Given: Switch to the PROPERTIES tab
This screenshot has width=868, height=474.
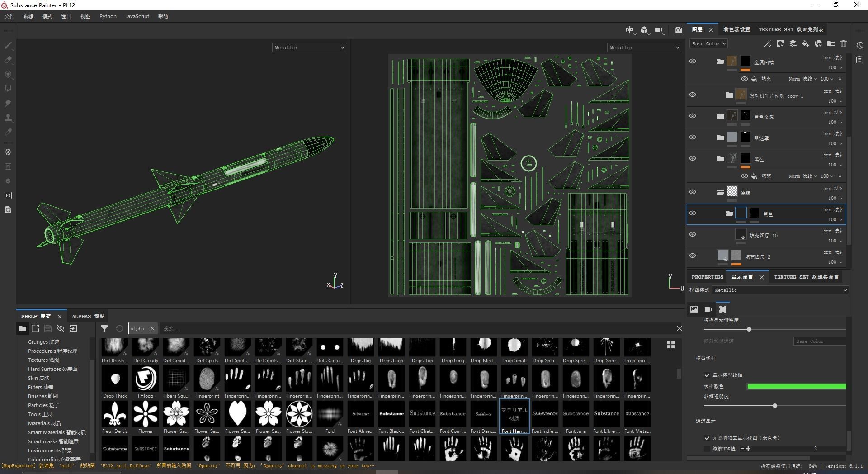Looking at the screenshot, I should (x=707, y=277).
